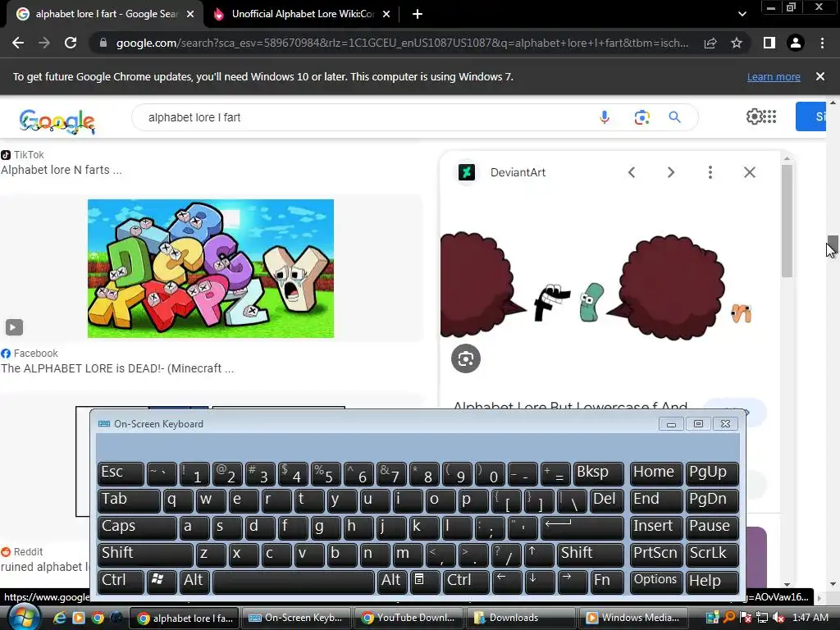The width and height of the screenshot is (840, 630).
Task: Click the 1:47 AM system clock
Action: (810, 619)
